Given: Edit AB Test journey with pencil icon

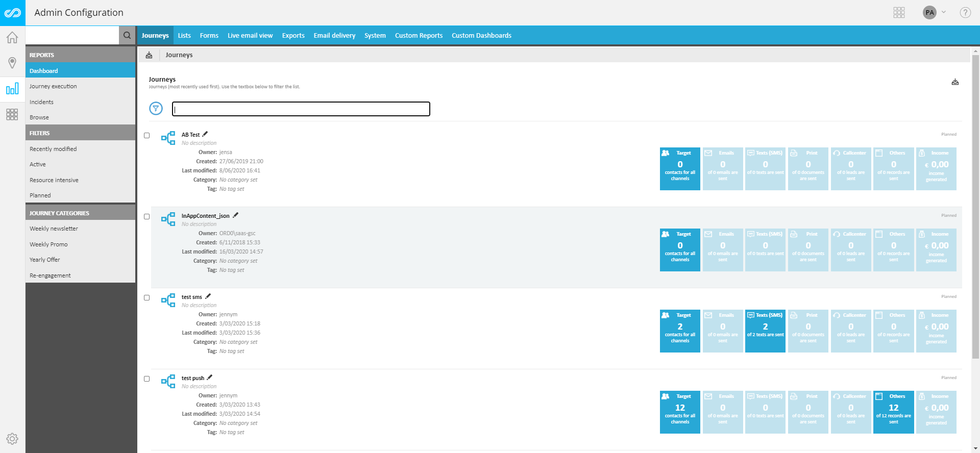Looking at the screenshot, I should 205,134.
